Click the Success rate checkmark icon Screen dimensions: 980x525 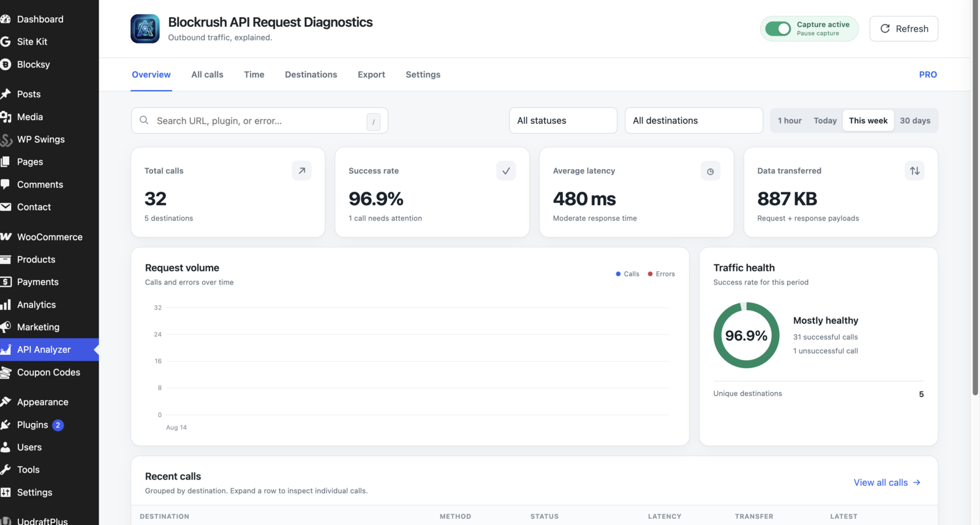coord(506,171)
